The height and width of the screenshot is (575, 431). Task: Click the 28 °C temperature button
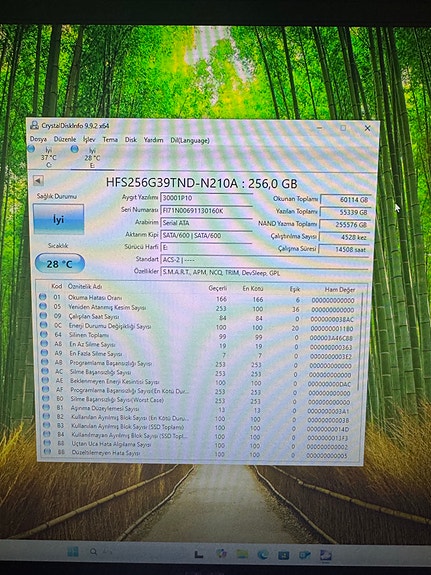click(x=60, y=264)
